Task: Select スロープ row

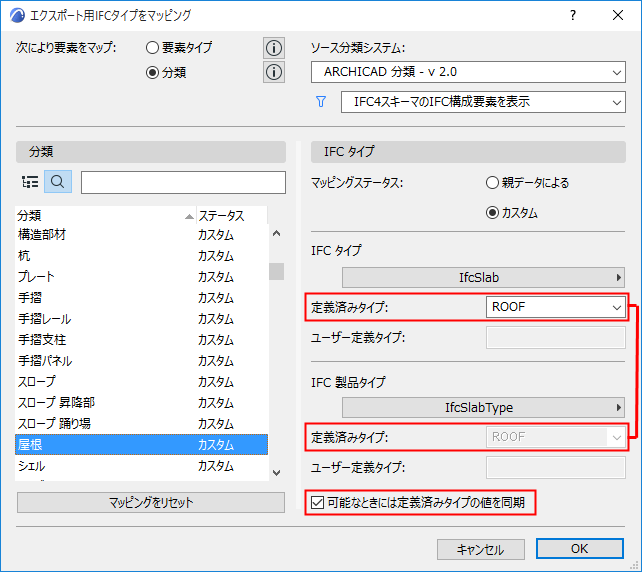Action: click(141, 382)
